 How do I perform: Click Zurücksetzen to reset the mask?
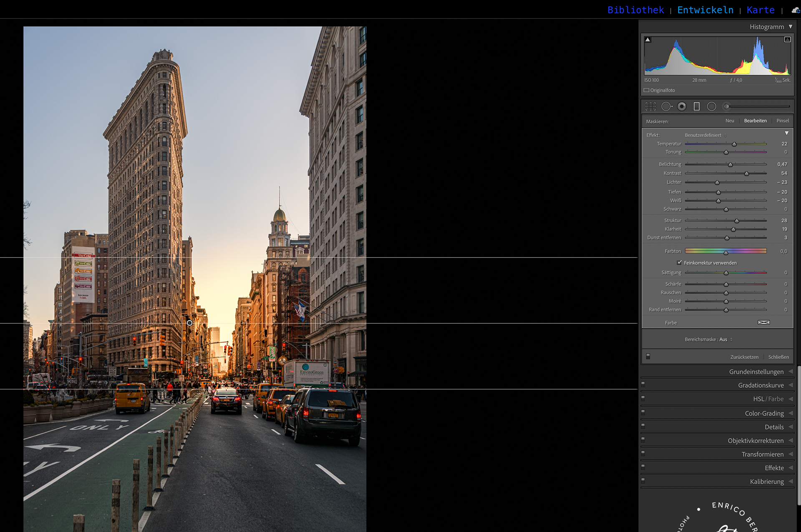[744, 357]
